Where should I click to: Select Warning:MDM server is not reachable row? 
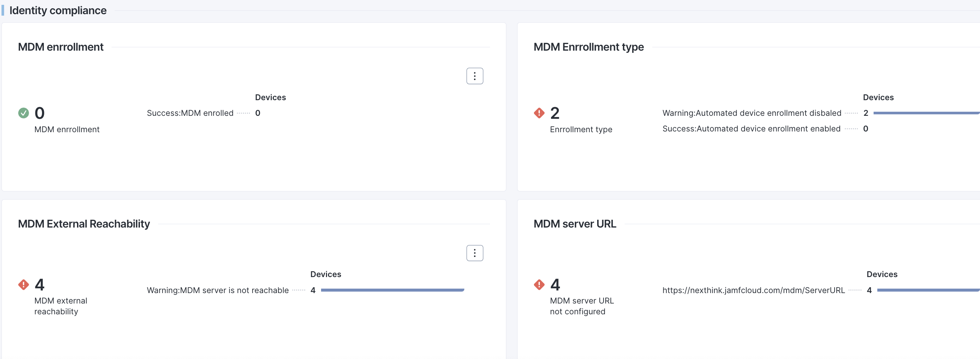(x=218, y=290)
